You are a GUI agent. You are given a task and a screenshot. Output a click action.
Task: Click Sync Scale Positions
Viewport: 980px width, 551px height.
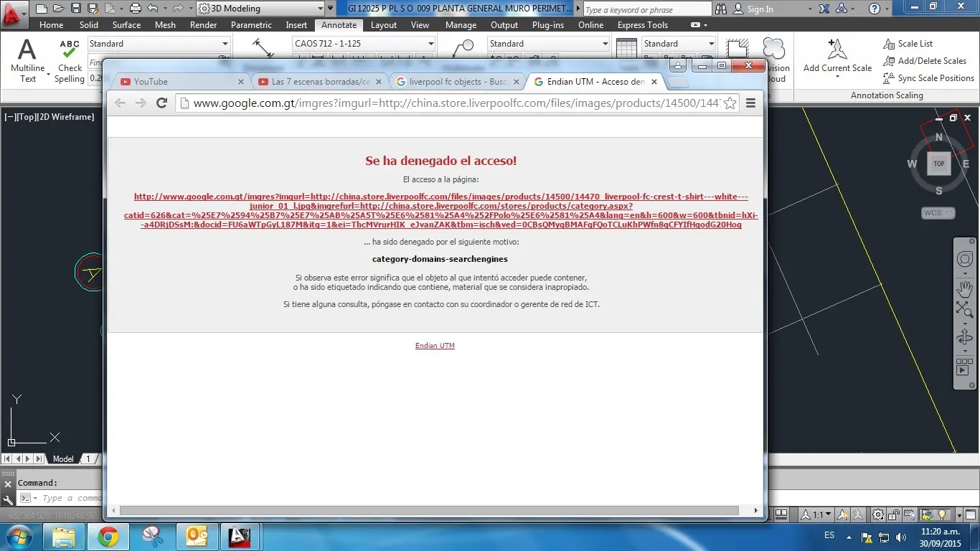928,78
